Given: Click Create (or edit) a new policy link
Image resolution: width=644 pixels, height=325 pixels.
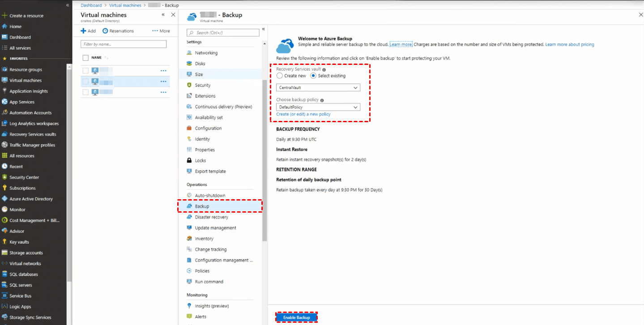Looking at the screenshot, I should click(303, 114).
